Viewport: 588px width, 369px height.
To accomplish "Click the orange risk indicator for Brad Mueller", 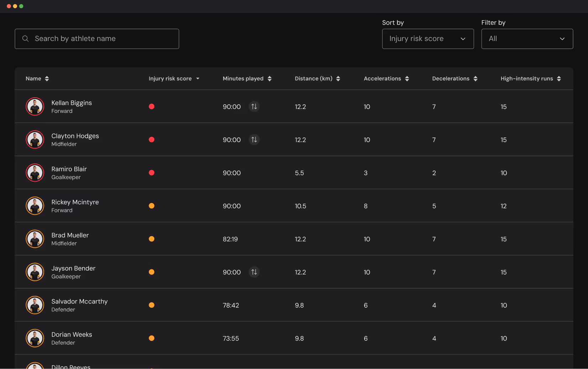I will click(x=152, y=239).
